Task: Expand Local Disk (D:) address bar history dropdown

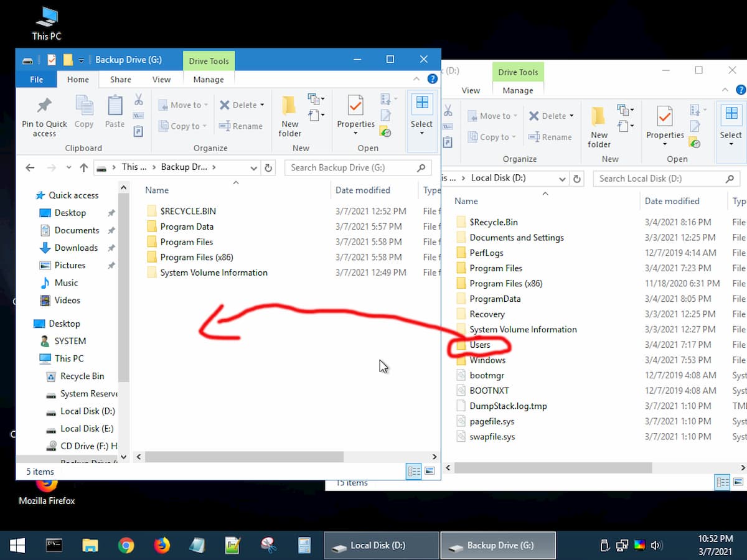Action: point(562,179)
